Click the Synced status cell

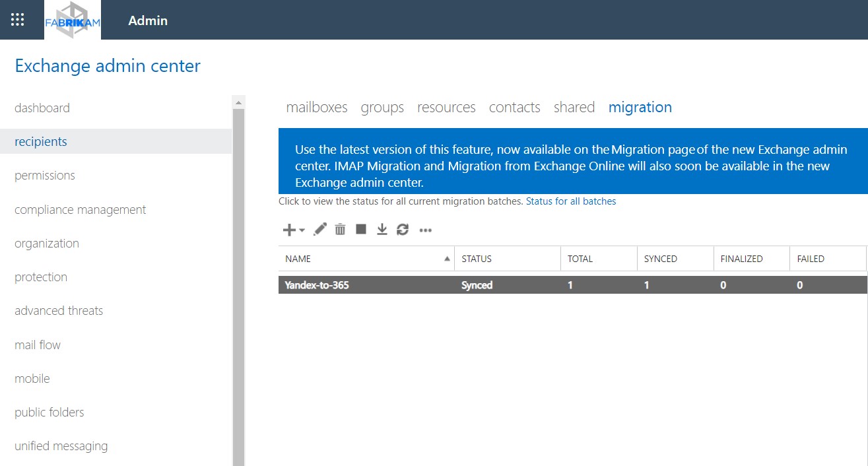coord(477,285)
